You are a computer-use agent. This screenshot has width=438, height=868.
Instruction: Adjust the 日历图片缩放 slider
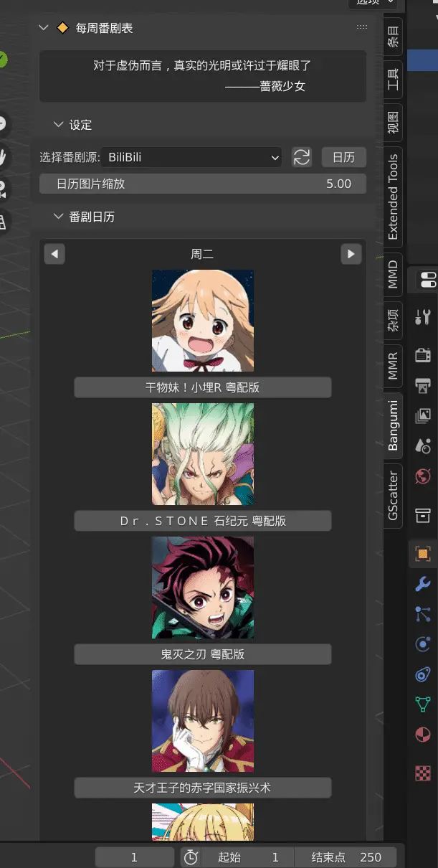(202, 184)
